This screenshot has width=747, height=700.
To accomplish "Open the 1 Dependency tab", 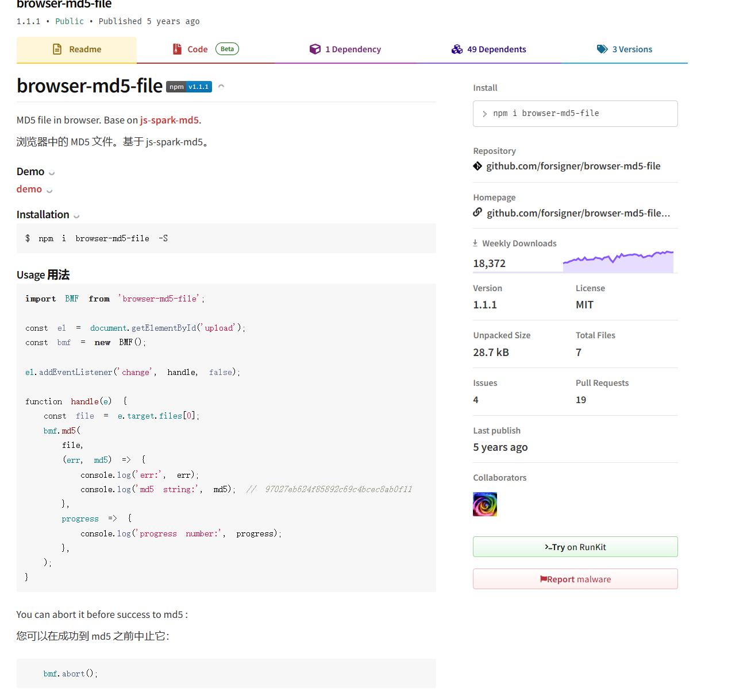I will pyautogui.click(x=345, y=49).
